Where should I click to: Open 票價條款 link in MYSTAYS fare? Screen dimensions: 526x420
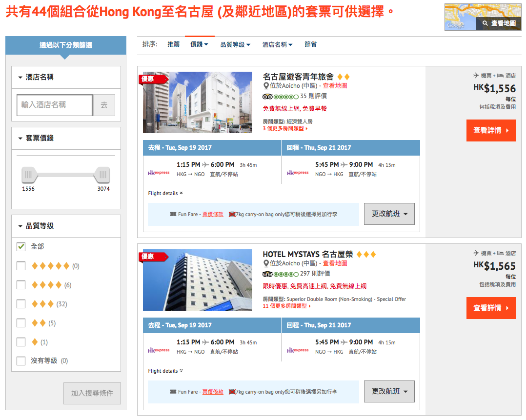click(x=213, y=392)
